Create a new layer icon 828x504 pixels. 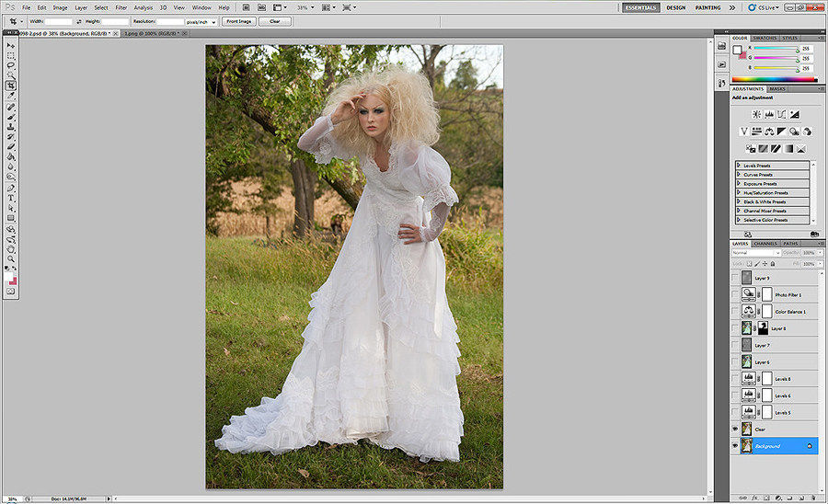[x=801, y=498]
